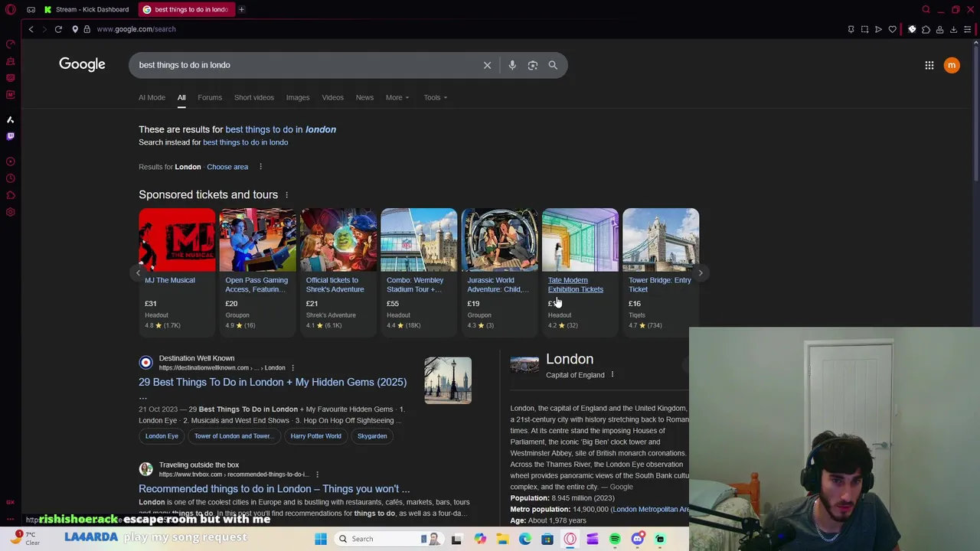Submit search with magnifier icon

pyautogui.click(x=553, y=65)
